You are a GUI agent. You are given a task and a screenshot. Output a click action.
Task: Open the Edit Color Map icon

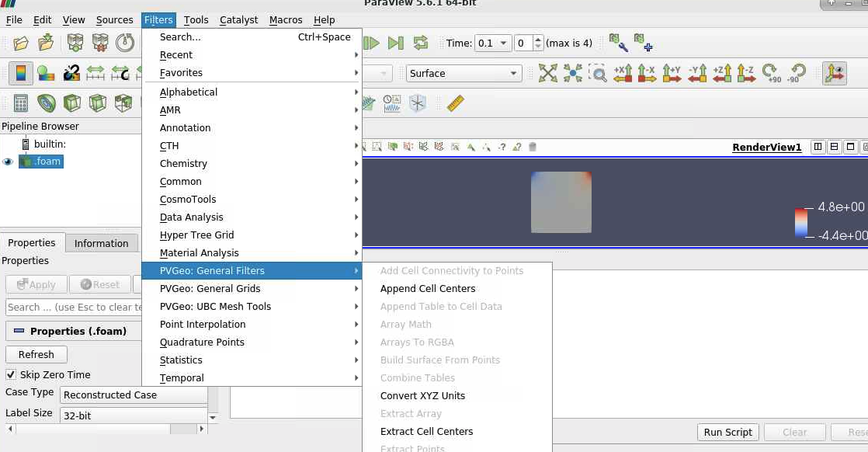point(46,73)
